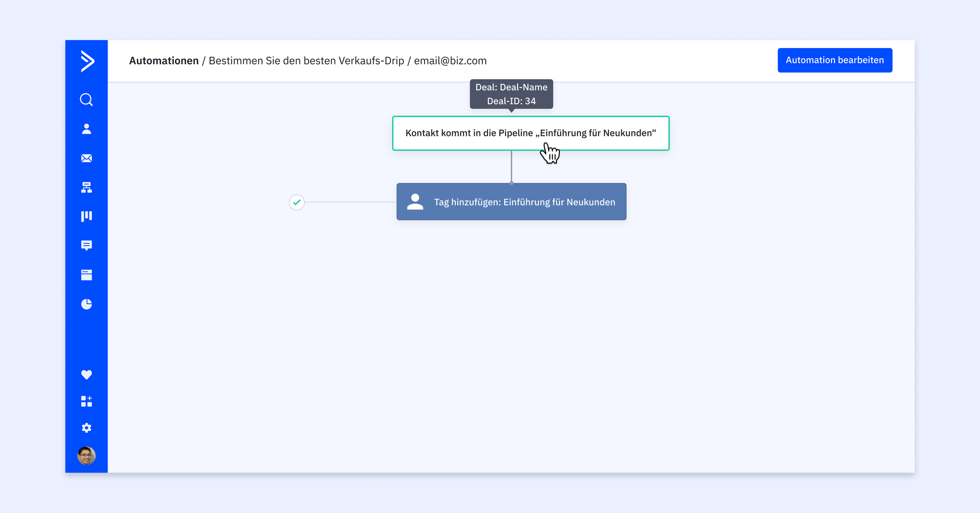Open Reports pie chart icon

[x=86, y=304]
